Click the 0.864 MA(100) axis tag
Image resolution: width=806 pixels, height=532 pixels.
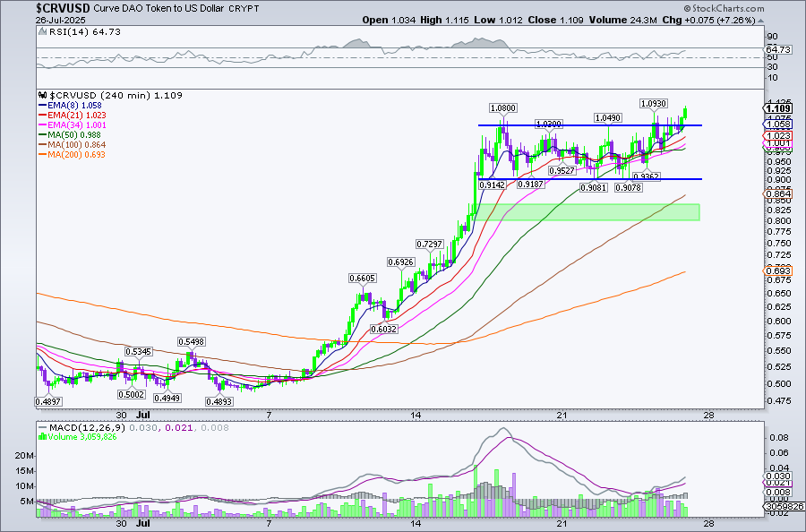coord(778,193)
